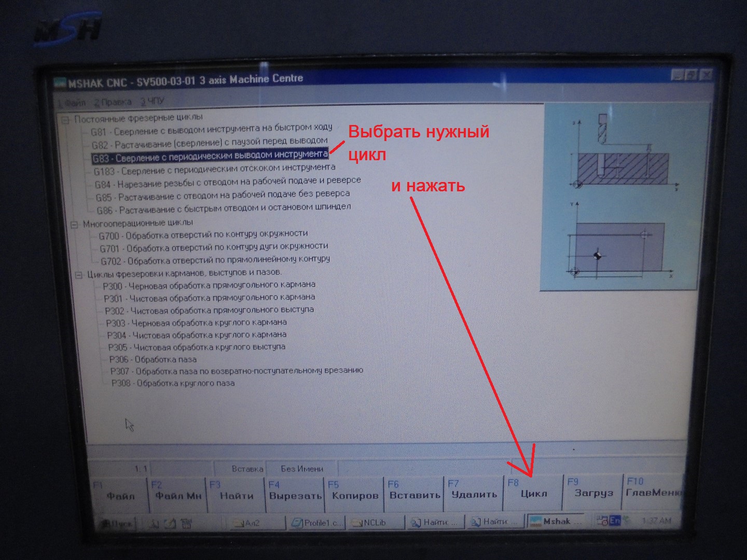Click the F1 'Файл' softkey

coord(120,494)
